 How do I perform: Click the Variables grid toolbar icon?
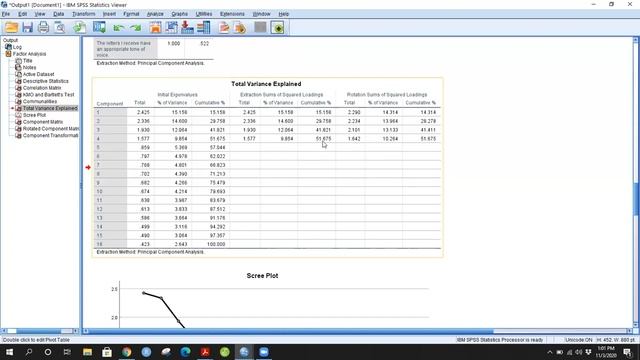tap(203, 27)
